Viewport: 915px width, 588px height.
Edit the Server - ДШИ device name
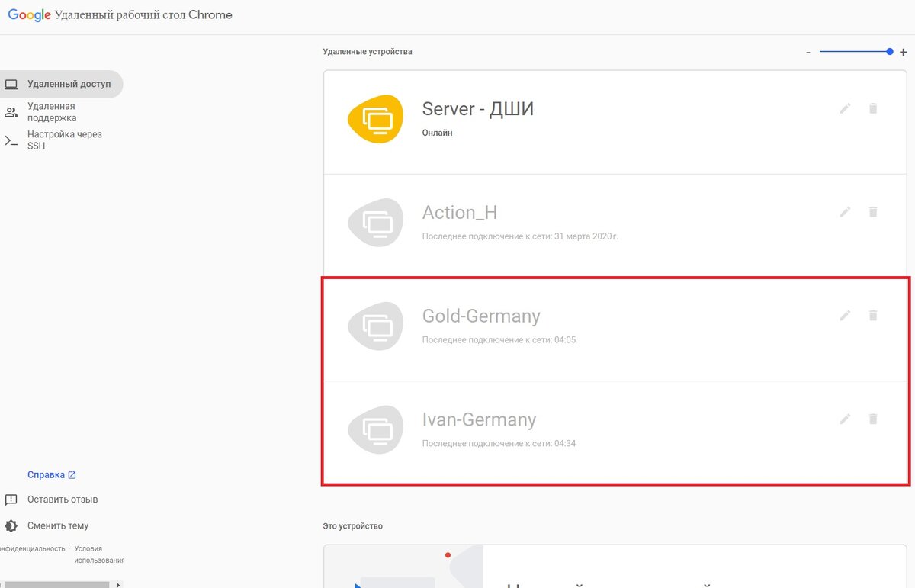tap(845, 108)
